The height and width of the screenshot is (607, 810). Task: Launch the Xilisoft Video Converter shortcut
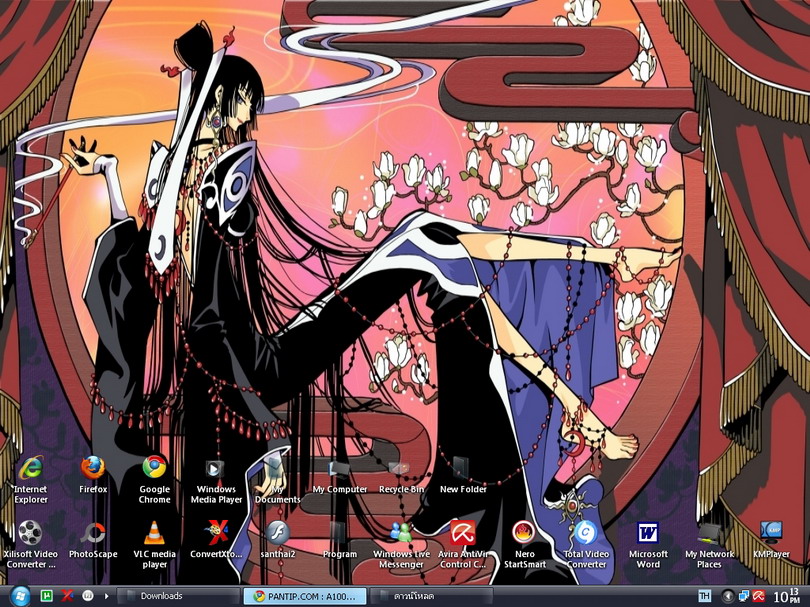point(30,545)
